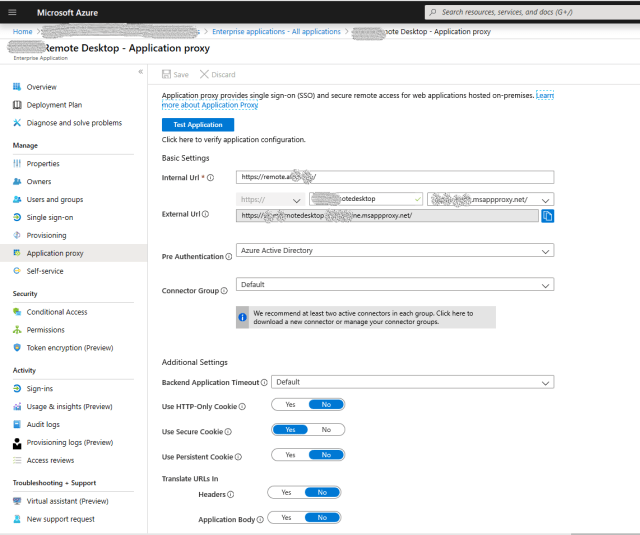Viewport: 640px width, 535px height.
Task: Click the Test Application button
Action: pyautogui.click(x=198, y=125)
